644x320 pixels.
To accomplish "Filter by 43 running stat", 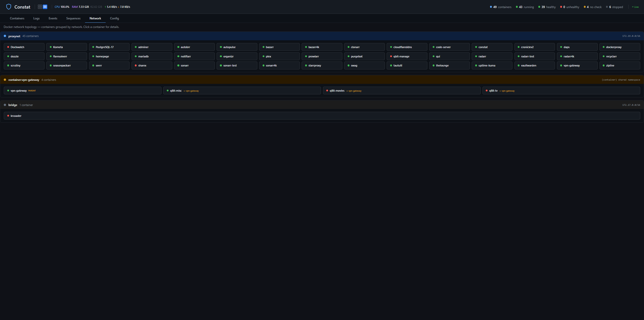I will point(525,7).
